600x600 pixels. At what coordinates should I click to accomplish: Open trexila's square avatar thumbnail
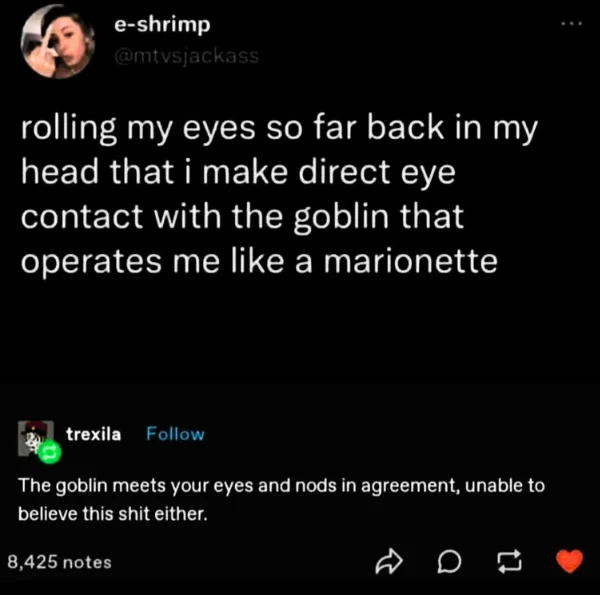tap(36, 438)
